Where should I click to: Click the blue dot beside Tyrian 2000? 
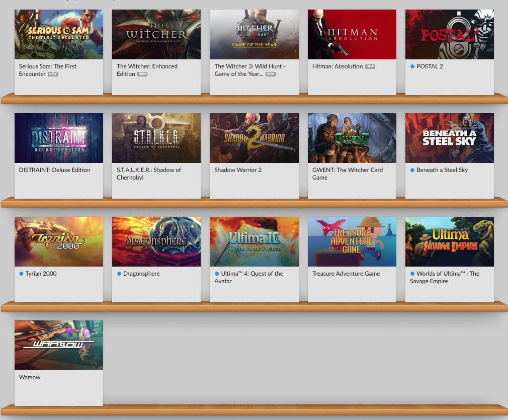(22, 274)
